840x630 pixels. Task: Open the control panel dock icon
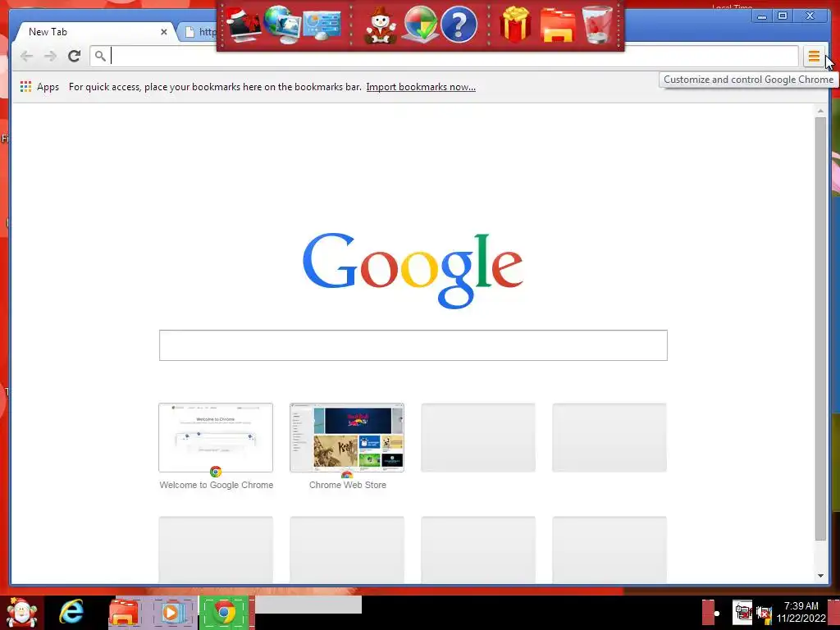click(322, 25)
